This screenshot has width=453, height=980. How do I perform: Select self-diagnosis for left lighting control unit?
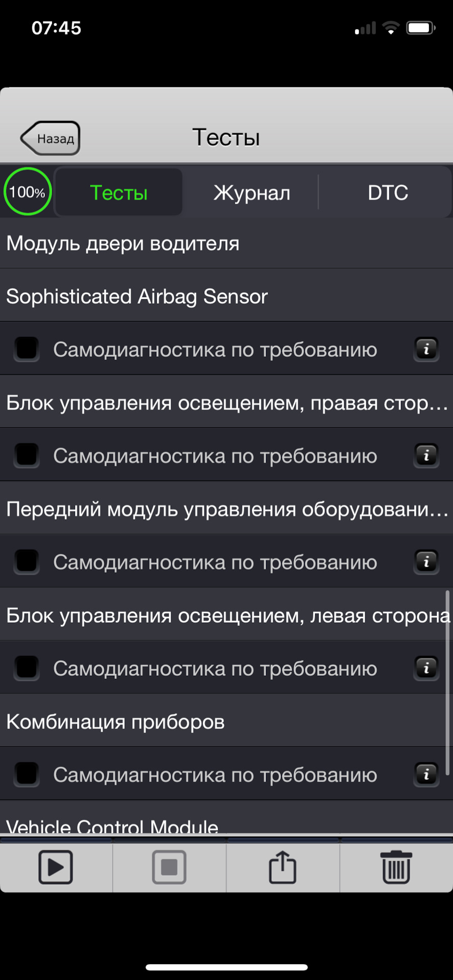27,668
